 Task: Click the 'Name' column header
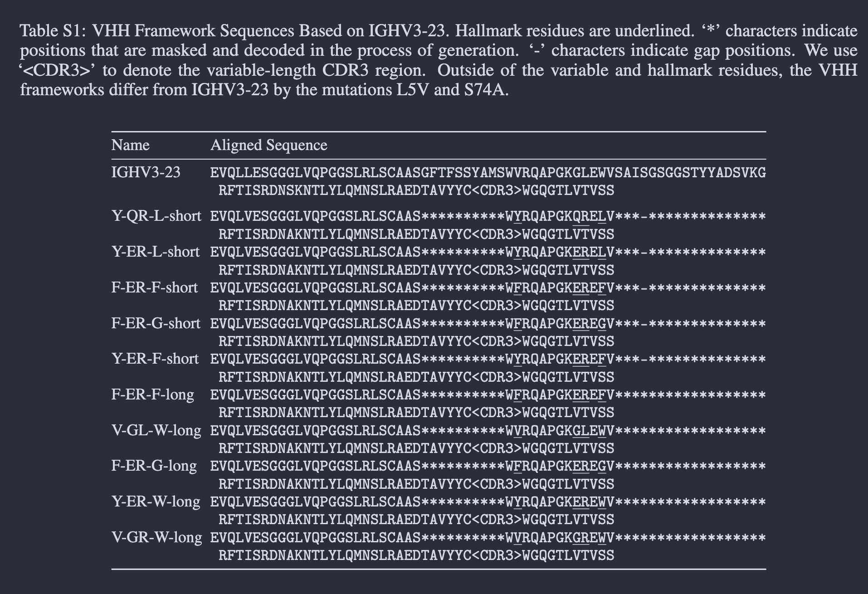(130, 145)
